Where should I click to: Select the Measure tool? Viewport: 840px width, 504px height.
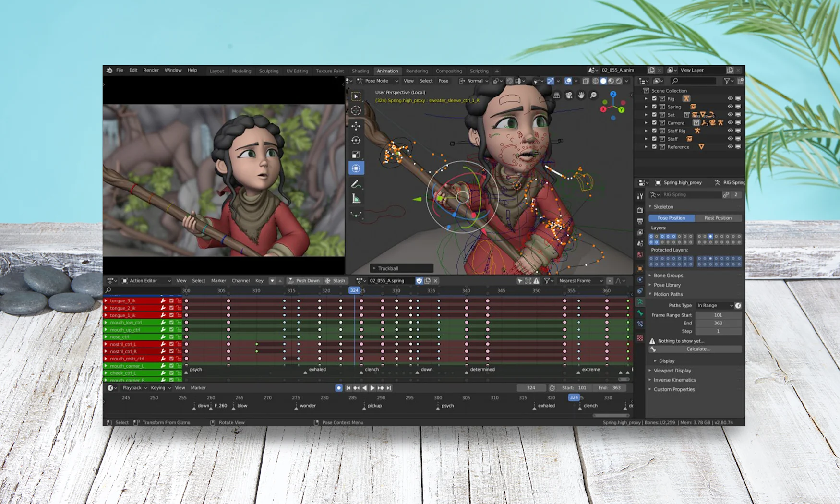(x=356, y=199)
